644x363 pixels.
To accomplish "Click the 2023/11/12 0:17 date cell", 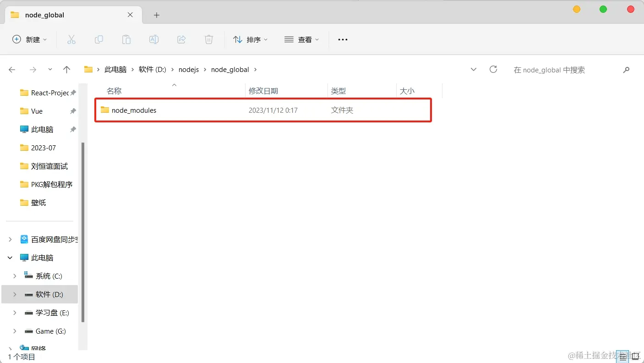I will pyautogui.click(x=273, y=110).
